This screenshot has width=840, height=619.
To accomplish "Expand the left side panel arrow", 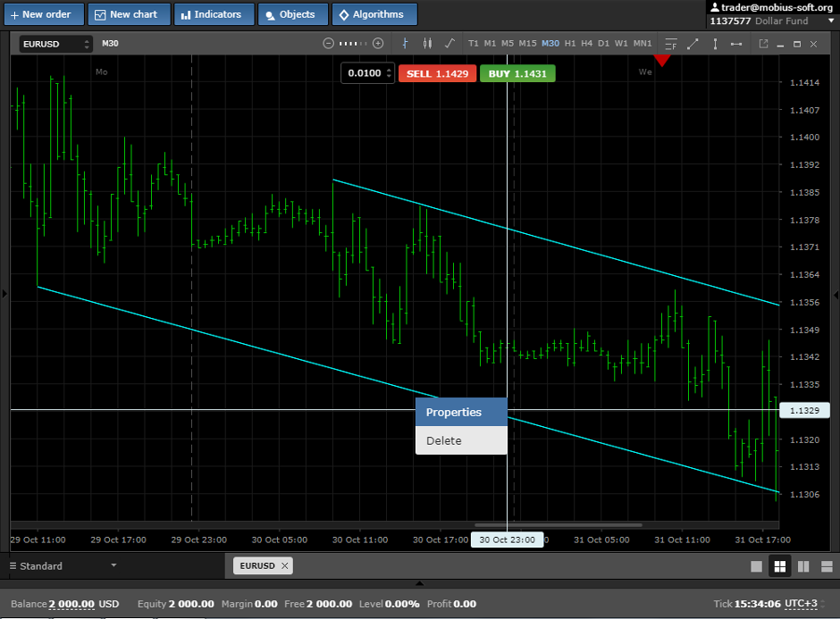I will coord(4,294).
